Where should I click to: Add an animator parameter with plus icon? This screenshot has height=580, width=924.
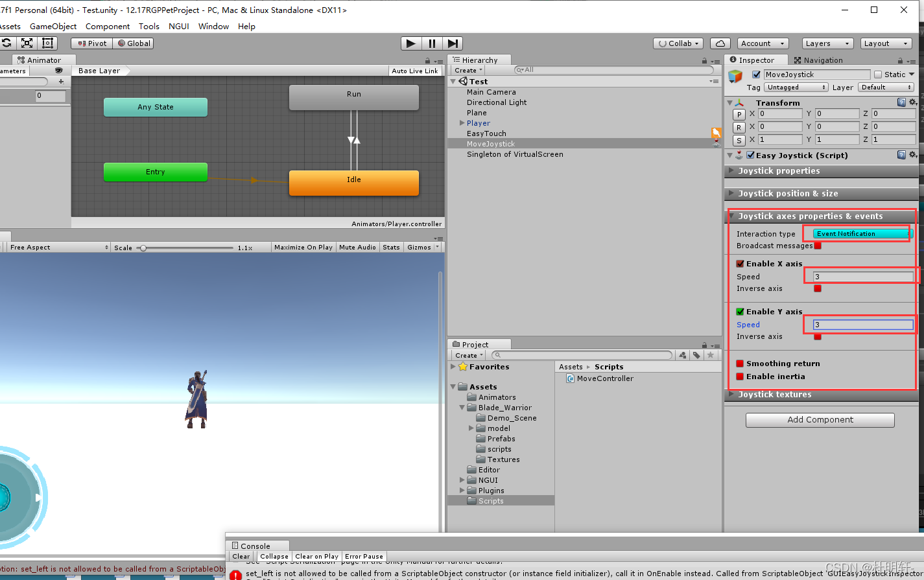pyautogui.click(x=61, y=82)
